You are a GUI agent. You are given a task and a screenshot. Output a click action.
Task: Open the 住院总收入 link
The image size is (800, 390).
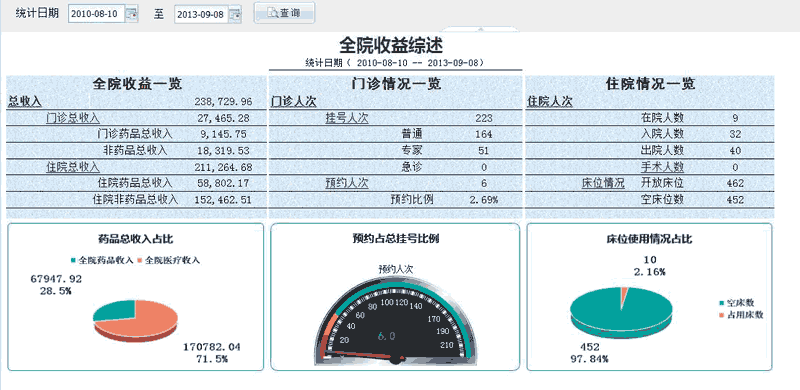coord(73,167)
